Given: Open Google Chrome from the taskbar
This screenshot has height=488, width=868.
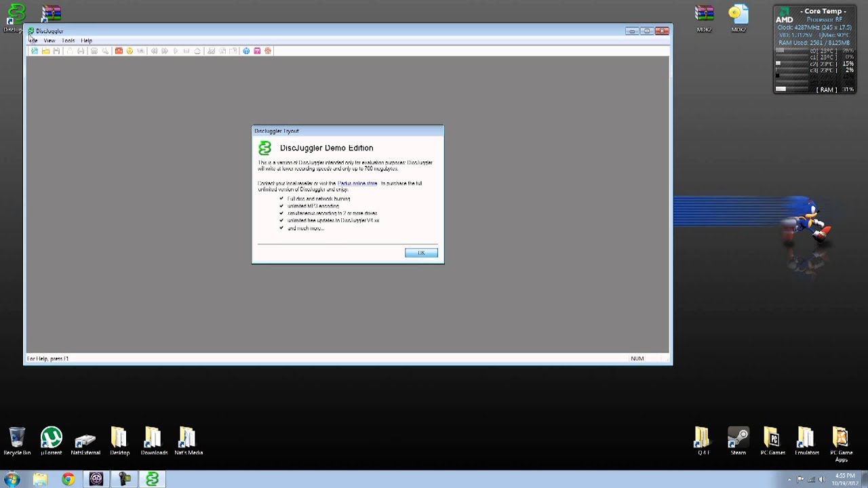Looking at the screenshot, I should point(68,479).
